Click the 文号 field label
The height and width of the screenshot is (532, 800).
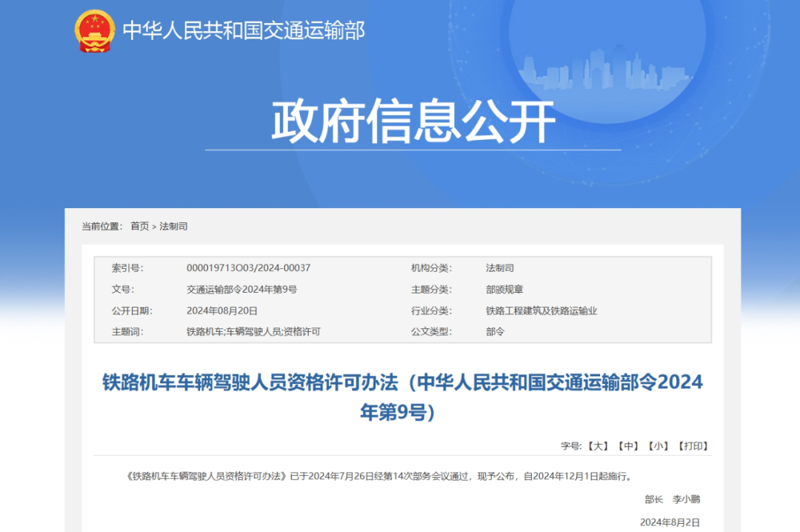coord(123,290)
